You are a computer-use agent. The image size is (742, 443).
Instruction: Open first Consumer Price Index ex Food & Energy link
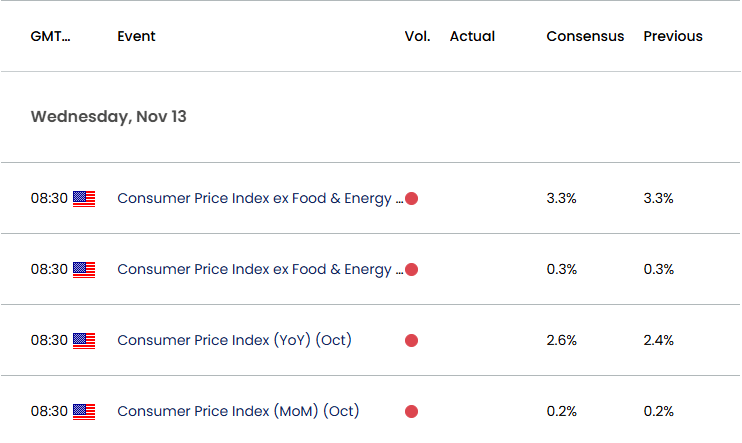[x=260, y=198]
